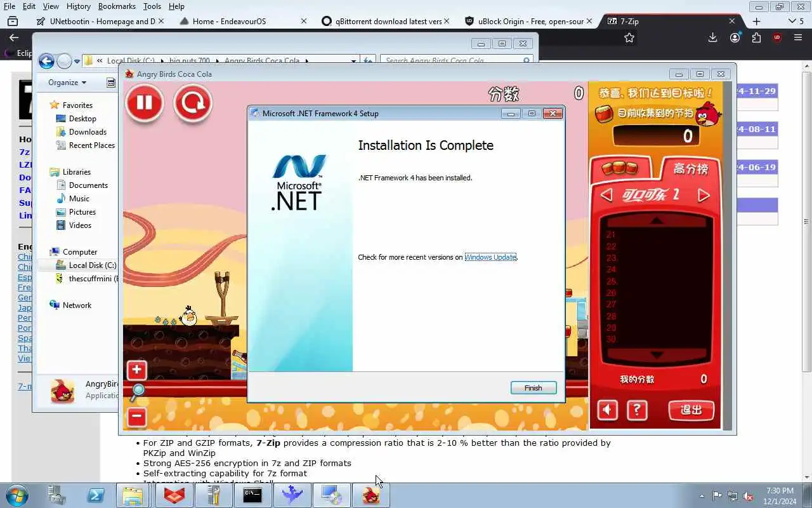Open the Firefox hamburger application menu
The image size is (812, 508).
point(798,38)
